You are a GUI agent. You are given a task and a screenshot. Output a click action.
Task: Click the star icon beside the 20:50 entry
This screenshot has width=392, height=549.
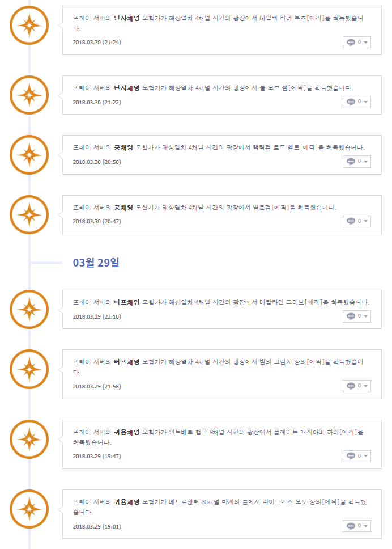point(29,155)
